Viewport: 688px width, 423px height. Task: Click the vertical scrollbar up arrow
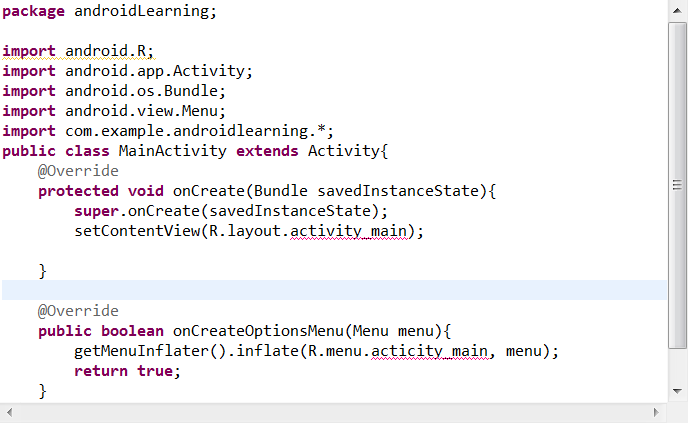click(677, 11)
